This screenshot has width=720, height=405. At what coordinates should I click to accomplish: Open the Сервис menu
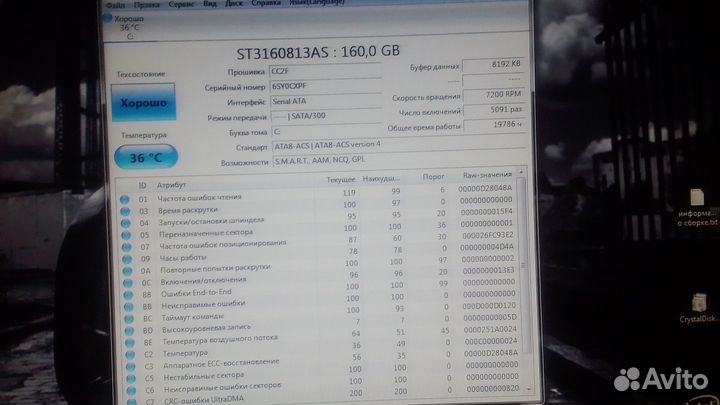click(182, 4)
